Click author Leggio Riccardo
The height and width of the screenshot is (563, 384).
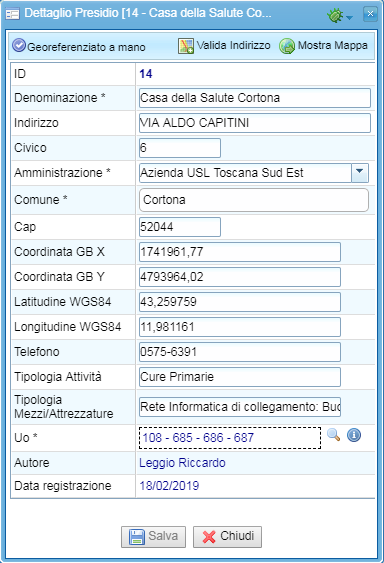[182, 463]
